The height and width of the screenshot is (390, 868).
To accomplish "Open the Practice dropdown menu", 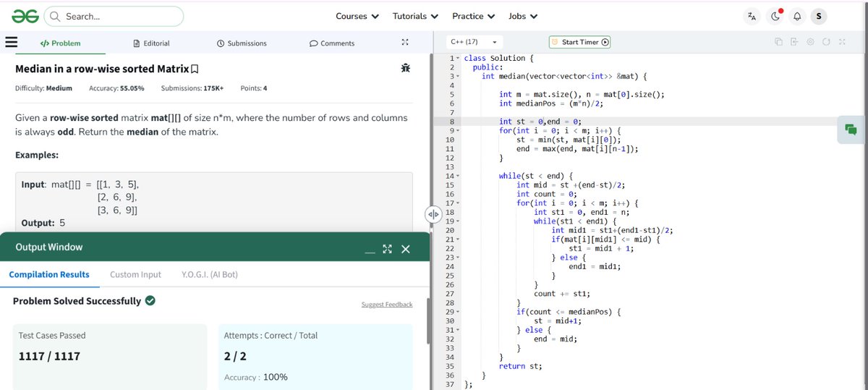I will tap(473, 16).
